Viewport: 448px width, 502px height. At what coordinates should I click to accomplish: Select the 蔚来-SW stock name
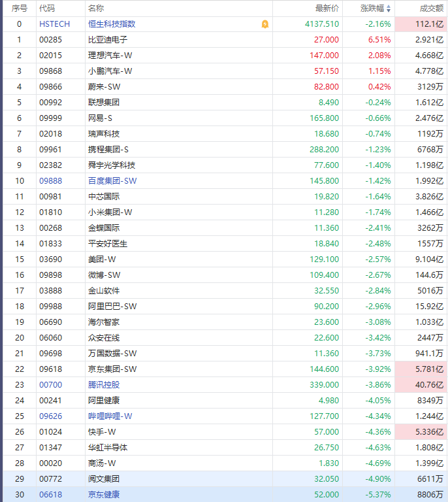click(x=104, y=87)
